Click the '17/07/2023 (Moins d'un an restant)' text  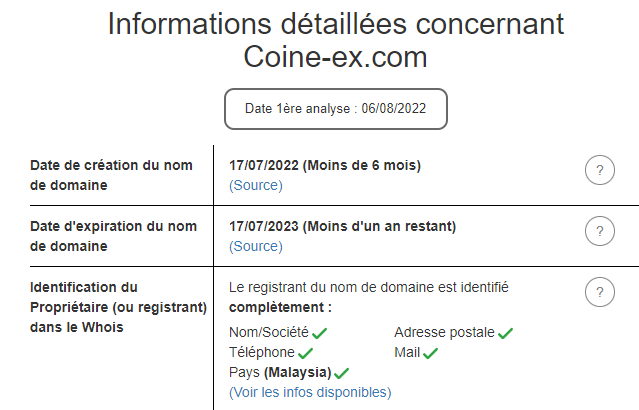[x=343, y=226]
